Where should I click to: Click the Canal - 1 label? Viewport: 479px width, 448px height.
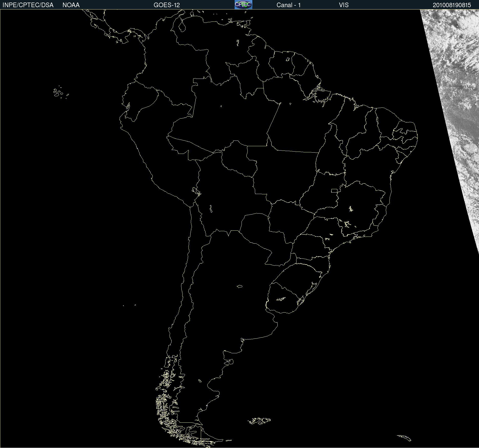click(x=289, y=5)
